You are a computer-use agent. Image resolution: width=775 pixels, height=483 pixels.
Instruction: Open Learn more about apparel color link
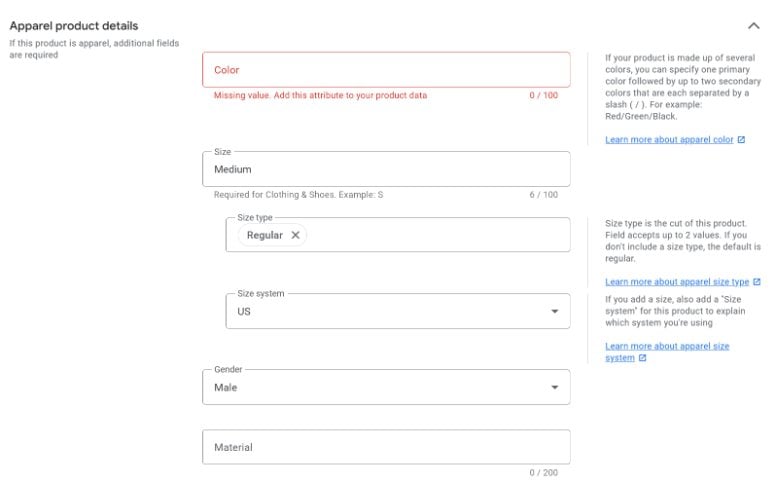pyautogui.click(x=669, y=140)
